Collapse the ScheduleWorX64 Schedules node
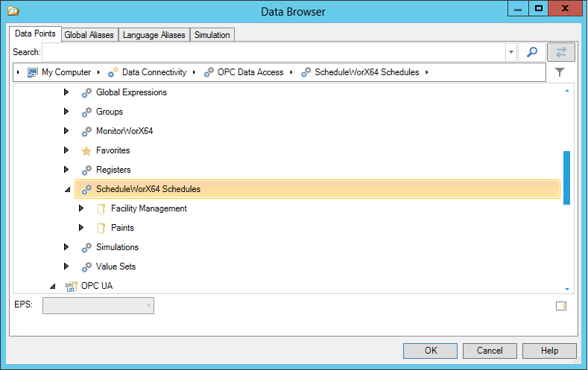Viewport: 588px width, 370px height. 67,190
